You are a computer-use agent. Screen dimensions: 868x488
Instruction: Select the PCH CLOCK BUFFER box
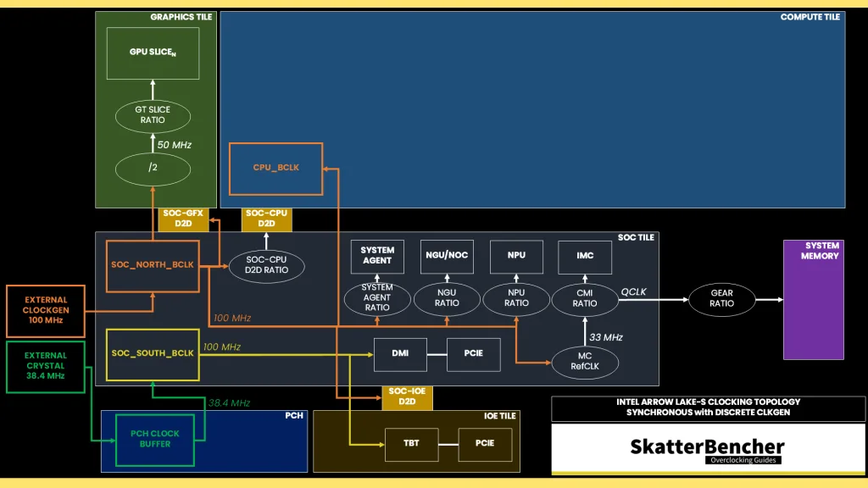pos(155,440)
